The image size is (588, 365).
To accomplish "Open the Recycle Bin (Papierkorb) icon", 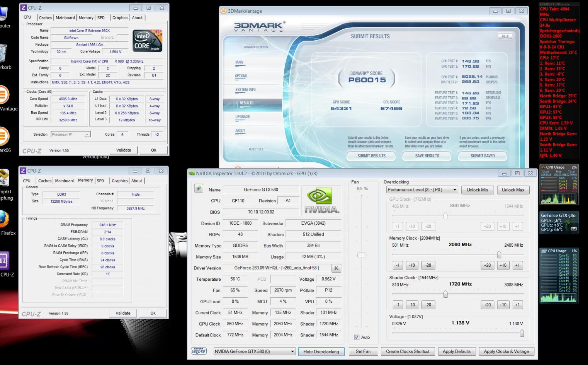I will 3,53.
